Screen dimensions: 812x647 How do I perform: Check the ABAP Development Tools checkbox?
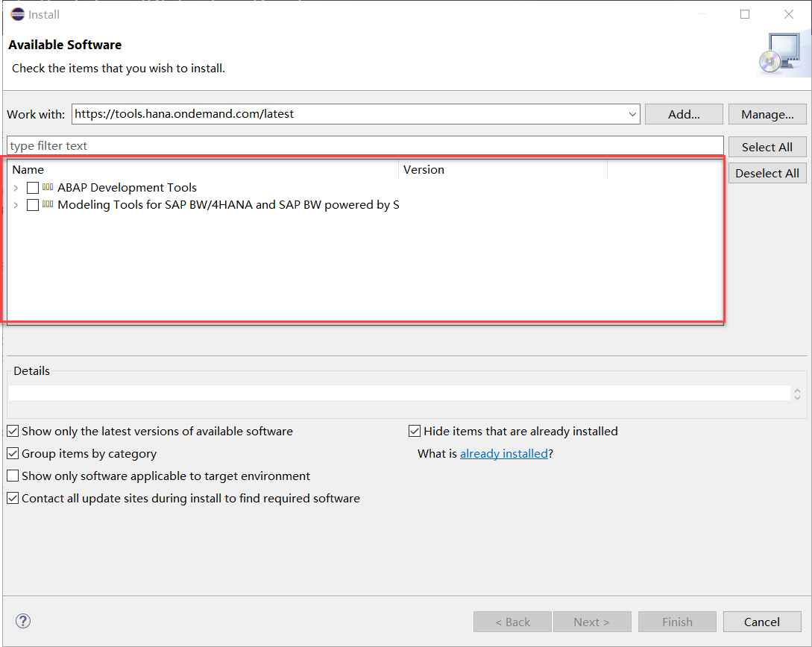pos(33,187)
